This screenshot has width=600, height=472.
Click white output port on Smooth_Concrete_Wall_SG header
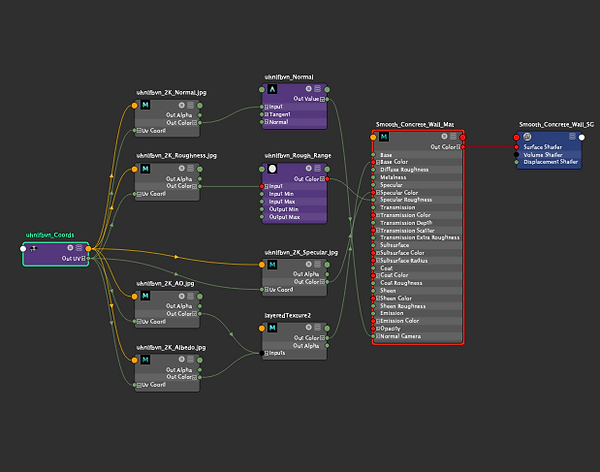click(x=582, y=137)
